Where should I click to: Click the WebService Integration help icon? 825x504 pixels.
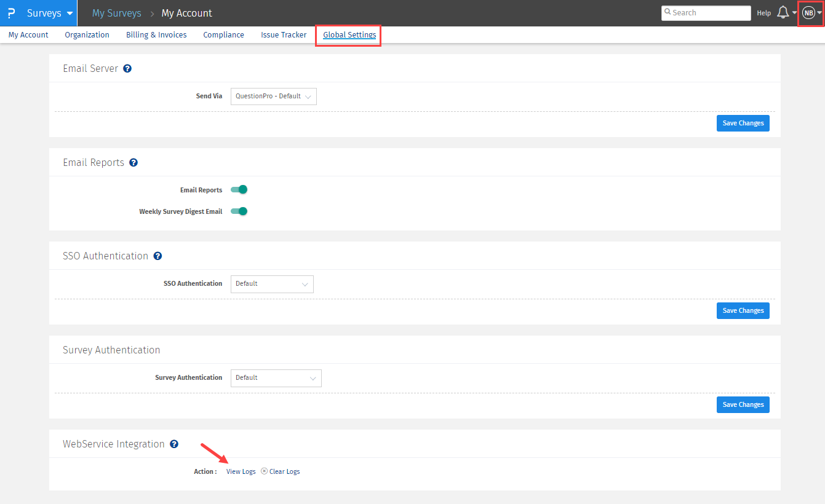coord(174,444)
